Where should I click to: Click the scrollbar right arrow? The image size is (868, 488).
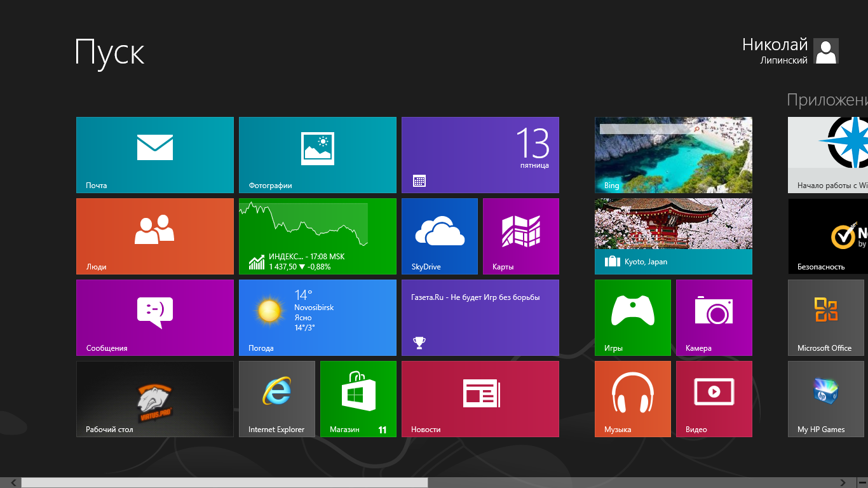pos(843,483)
